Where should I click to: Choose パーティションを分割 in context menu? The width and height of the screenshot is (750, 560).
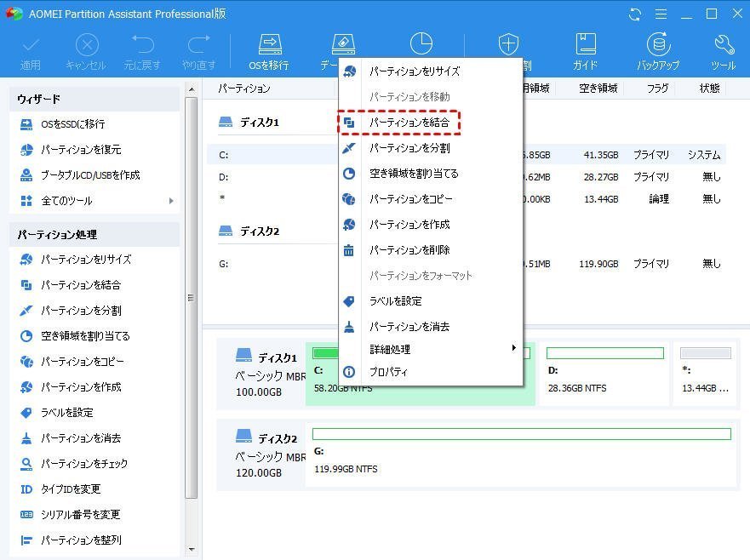(x=430, y=148)
